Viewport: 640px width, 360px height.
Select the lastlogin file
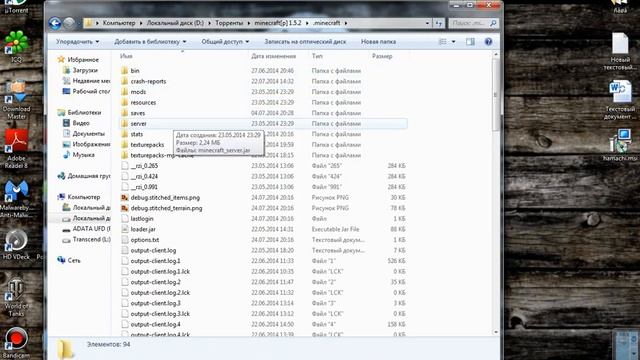point(142,219)
